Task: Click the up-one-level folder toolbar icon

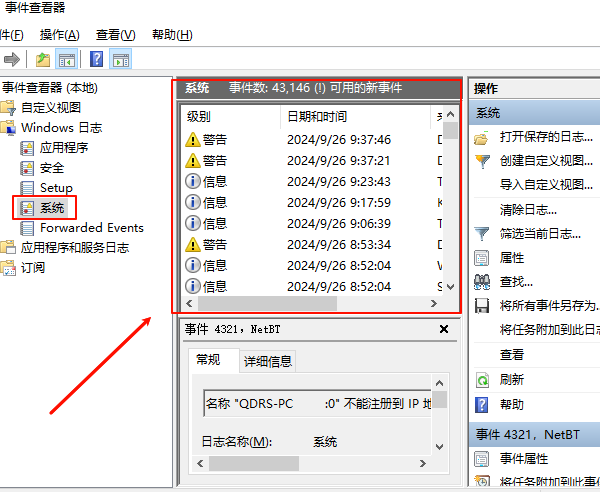Action: click(43, 60)
